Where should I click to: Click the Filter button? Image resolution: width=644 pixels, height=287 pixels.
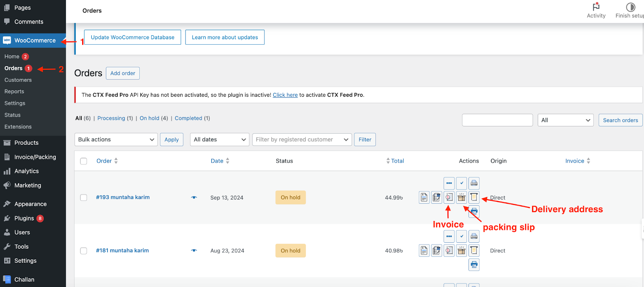(x=365, y=140)
